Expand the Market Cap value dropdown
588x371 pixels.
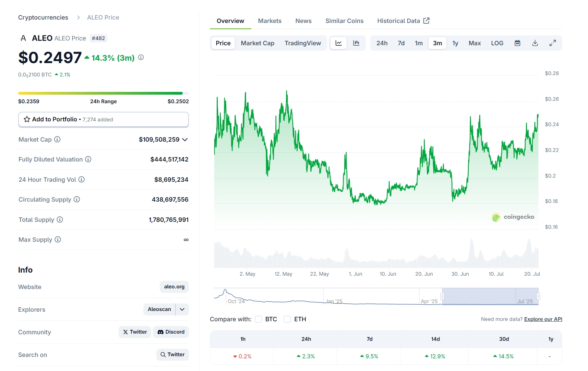coord(185,140)
